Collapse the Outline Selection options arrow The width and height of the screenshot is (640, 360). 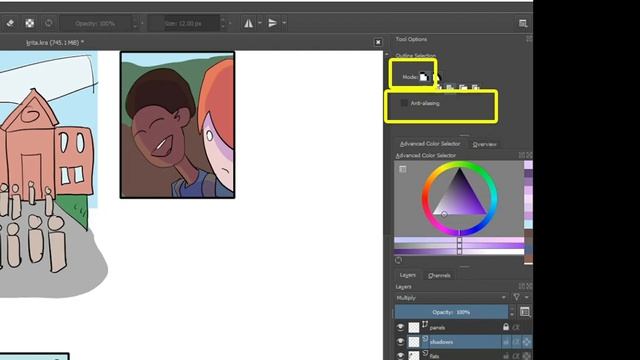point(387,54)
